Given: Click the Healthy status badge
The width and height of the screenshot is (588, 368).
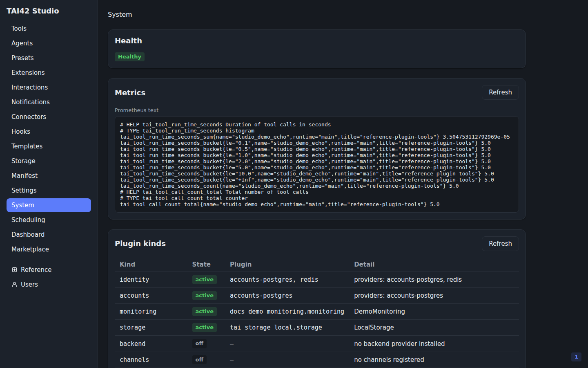Looking at the screenshot, I should (x=129, y=57).
